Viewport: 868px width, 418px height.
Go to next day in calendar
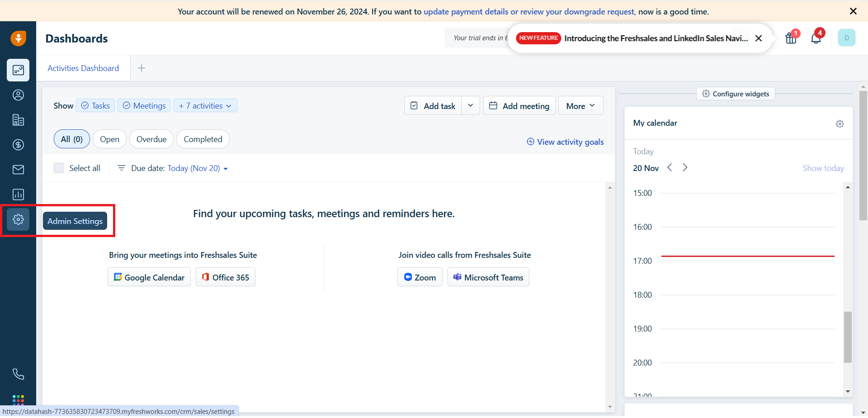(685, 167)
